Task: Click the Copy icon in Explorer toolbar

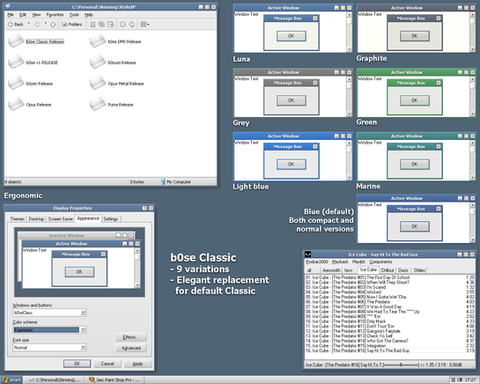Action: (102, 24)
